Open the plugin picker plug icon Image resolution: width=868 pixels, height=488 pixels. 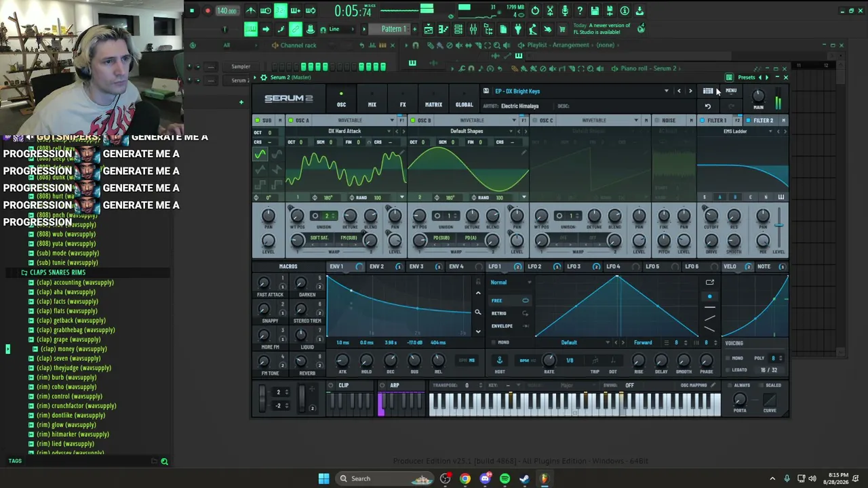517,29
